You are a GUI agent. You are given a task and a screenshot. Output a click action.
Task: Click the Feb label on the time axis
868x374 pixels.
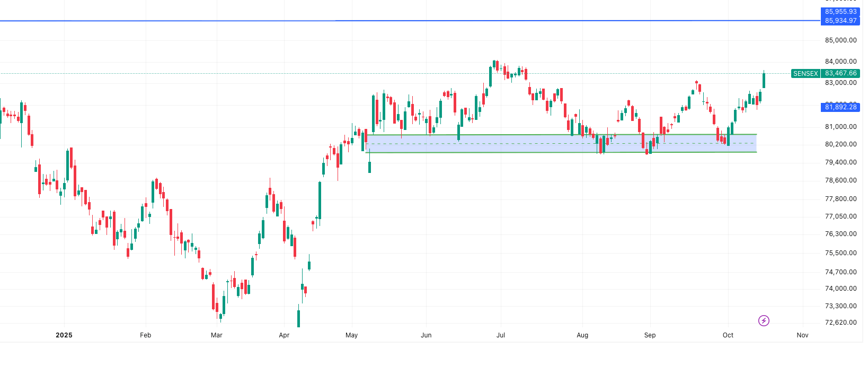coord(145,335)
